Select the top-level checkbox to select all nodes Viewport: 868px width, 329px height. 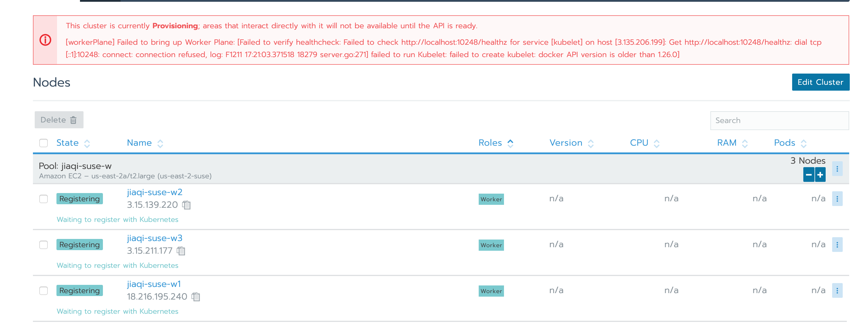44,143
